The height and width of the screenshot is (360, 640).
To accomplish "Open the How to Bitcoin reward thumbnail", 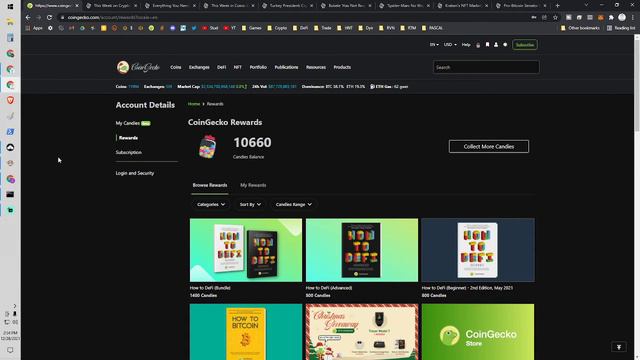I will (x=246, y=332).
